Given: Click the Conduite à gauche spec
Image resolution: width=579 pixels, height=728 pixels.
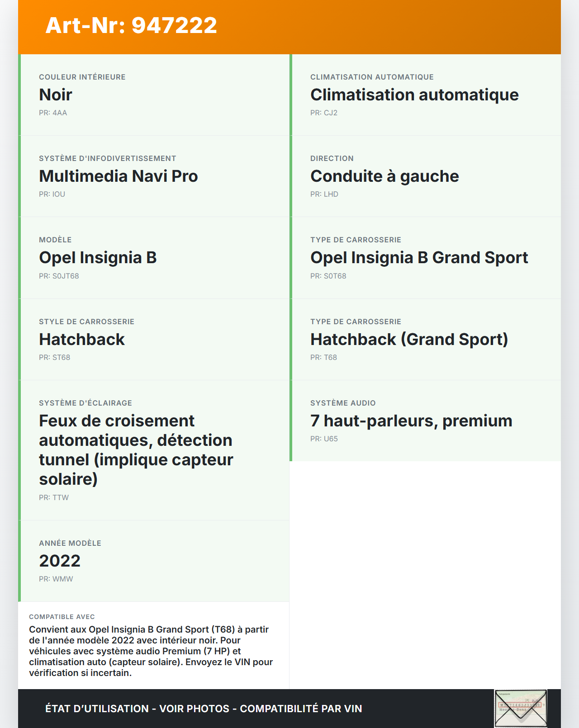Looking at the screenshot, I should [384, 176].
